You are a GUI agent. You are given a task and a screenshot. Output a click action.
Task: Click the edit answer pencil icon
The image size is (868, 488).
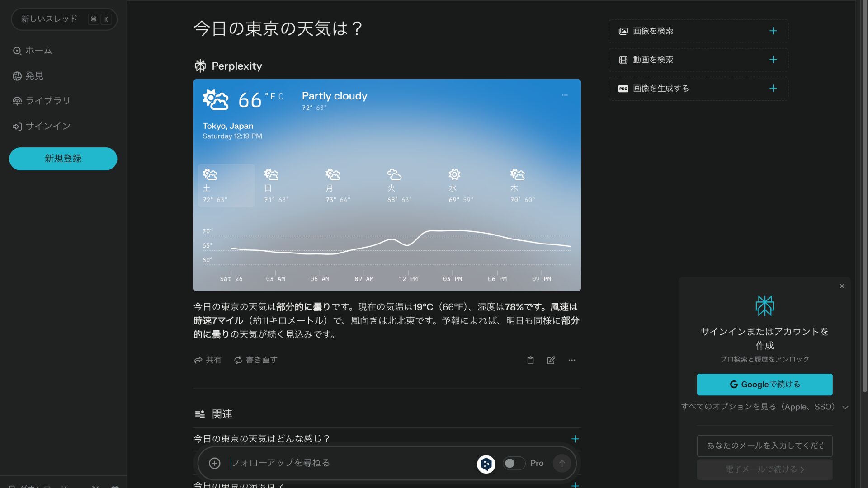pyautogui.click(x=551, y=360)
